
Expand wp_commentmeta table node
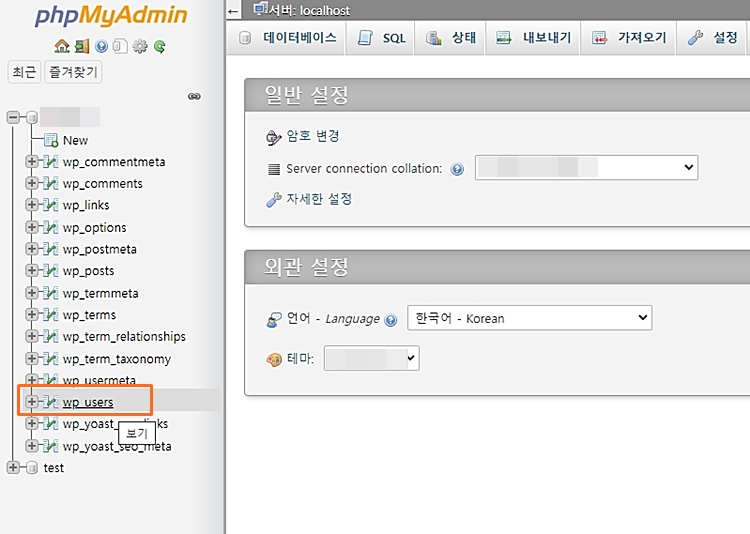coord(32,161)
